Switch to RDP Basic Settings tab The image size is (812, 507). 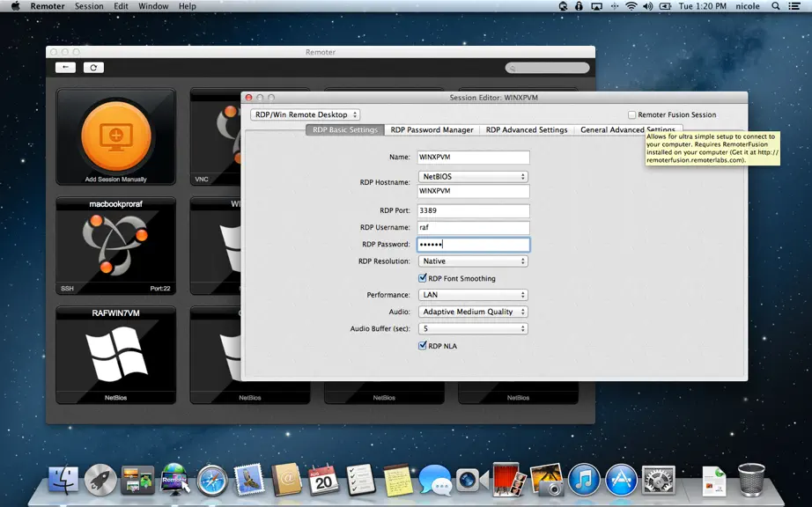(x=345, y=130)
